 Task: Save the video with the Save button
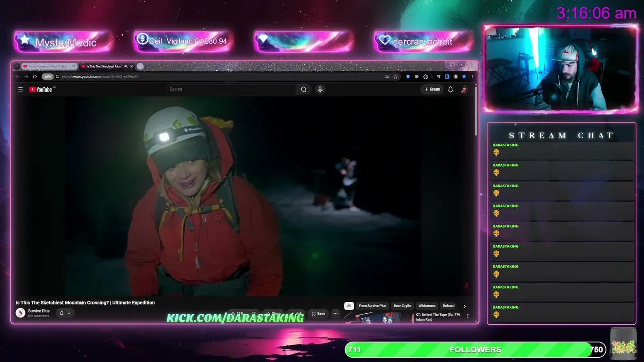pyautogui.click(x=318, y=314)
